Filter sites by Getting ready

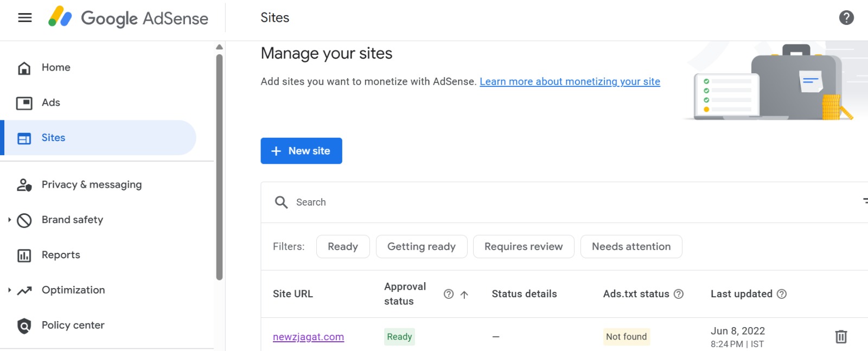pos(422,247)
